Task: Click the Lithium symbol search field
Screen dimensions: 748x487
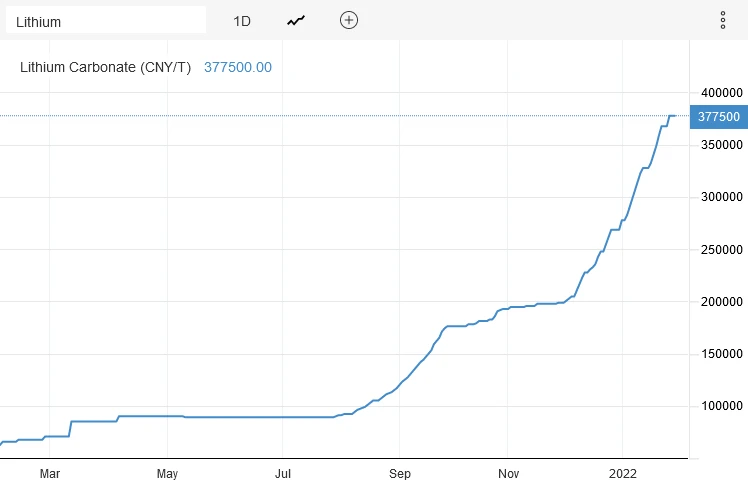Action: click(105, 21)
